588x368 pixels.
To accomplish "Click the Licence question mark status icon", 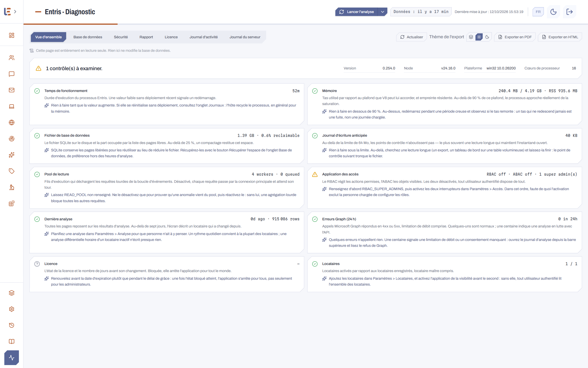I will (x=37, y=264).
